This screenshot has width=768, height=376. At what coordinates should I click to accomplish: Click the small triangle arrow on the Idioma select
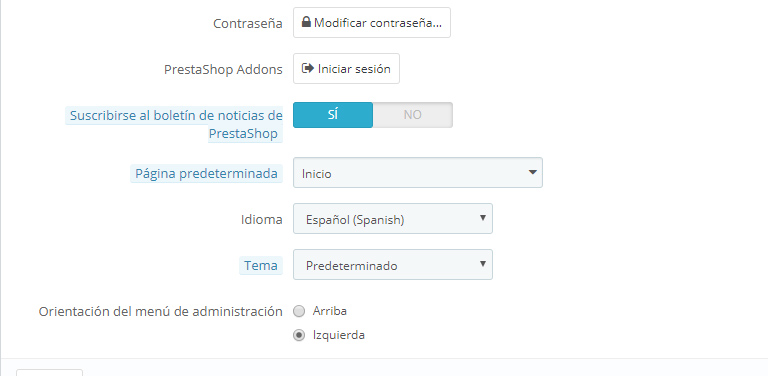(x=483, y=217)
